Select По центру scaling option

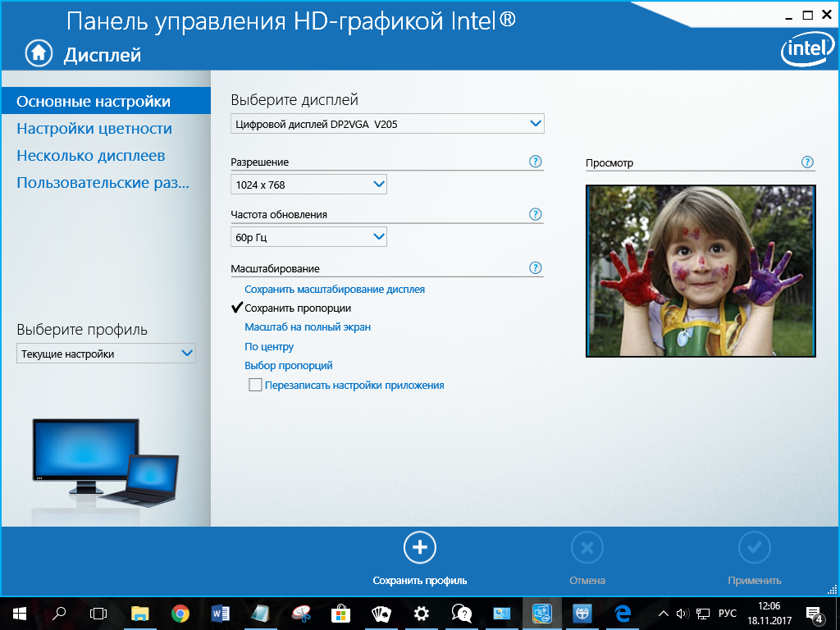pyautogui.click(x=269, y=347)
